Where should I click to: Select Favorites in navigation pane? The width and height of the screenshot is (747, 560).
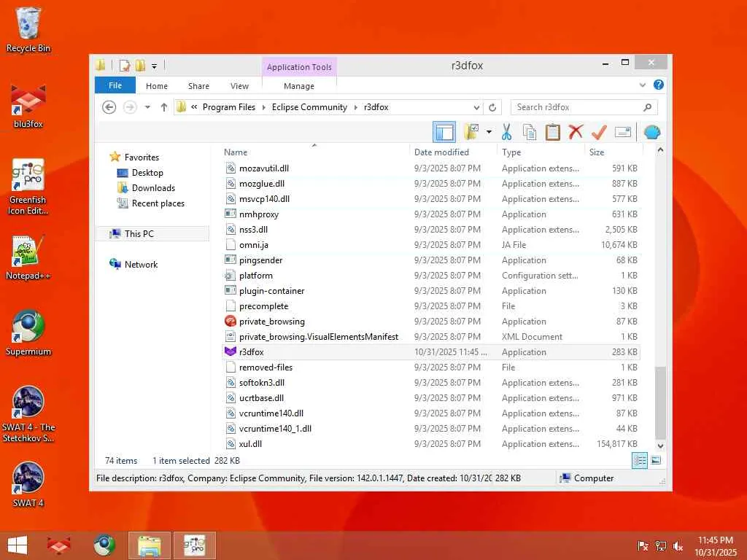(142, 157)
